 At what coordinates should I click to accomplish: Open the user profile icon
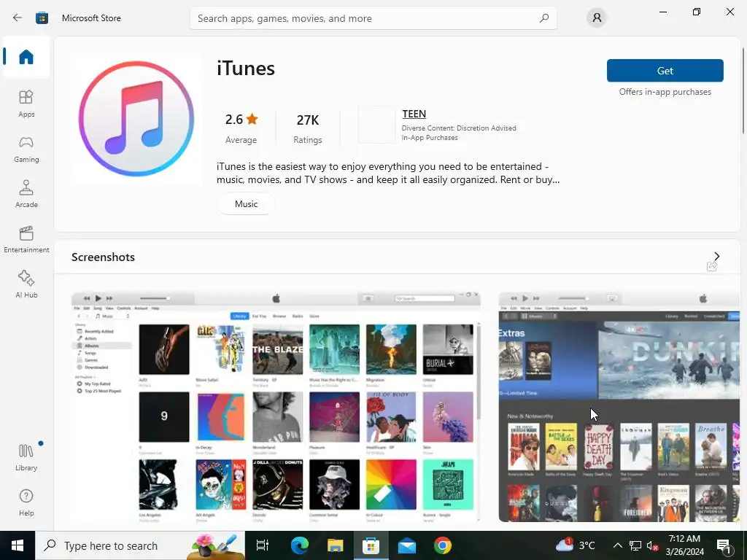(x=597, y=18)
